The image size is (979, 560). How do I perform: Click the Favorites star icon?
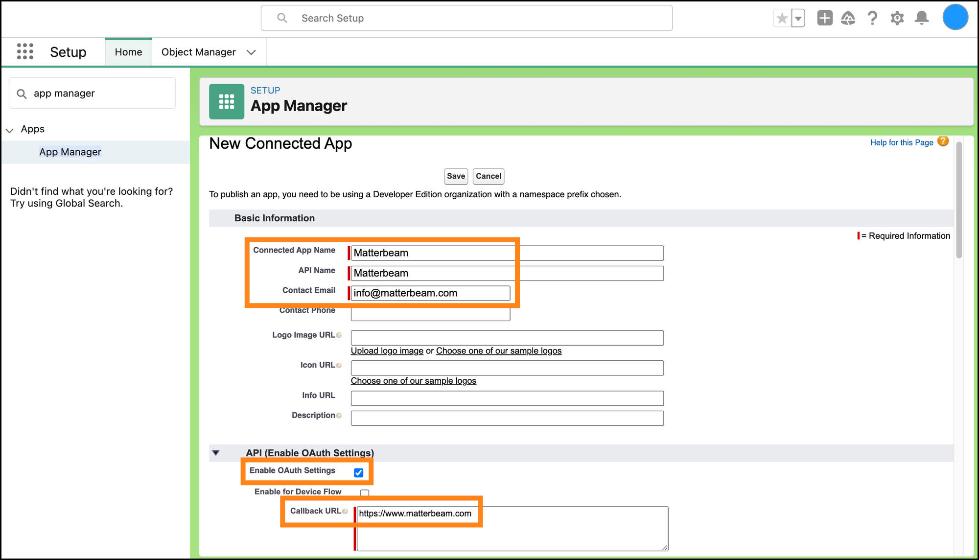click(782, 19)
